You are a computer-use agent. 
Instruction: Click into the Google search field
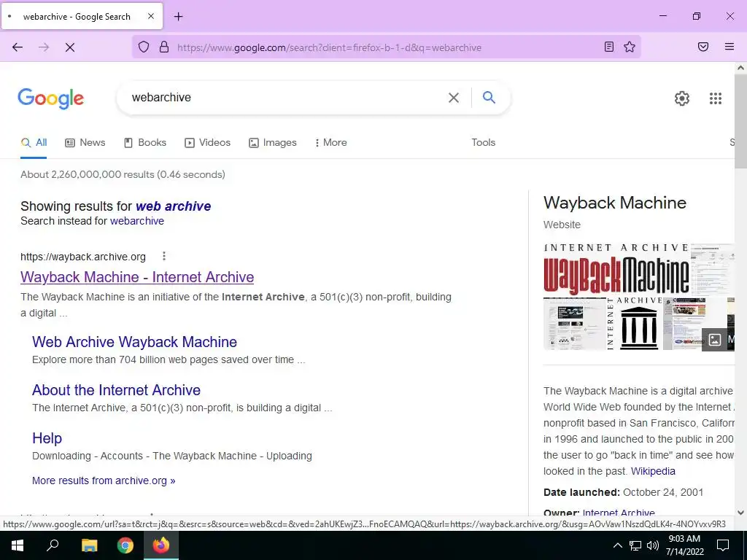(x=286, y=98)
